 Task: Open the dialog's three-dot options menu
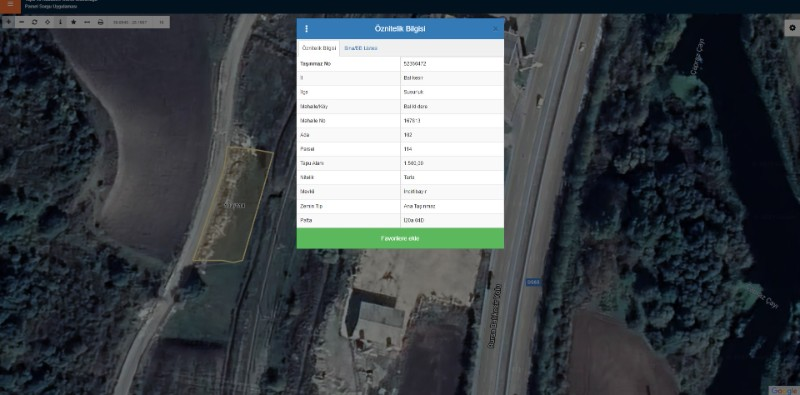pos(306,29)
